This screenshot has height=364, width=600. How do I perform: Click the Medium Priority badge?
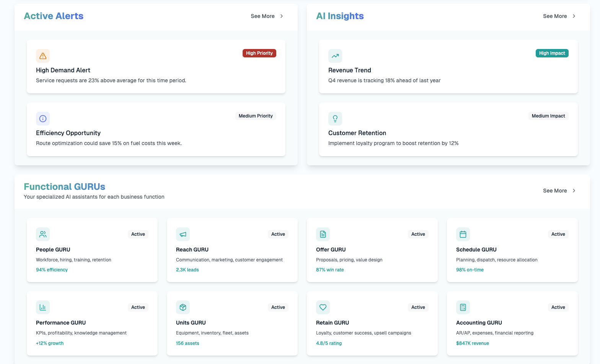click(256, 116)
